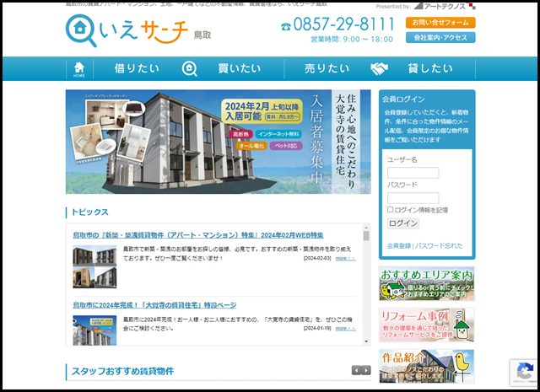
Task: Click the four-building thumbnail in the first topic
Action: 94,266
